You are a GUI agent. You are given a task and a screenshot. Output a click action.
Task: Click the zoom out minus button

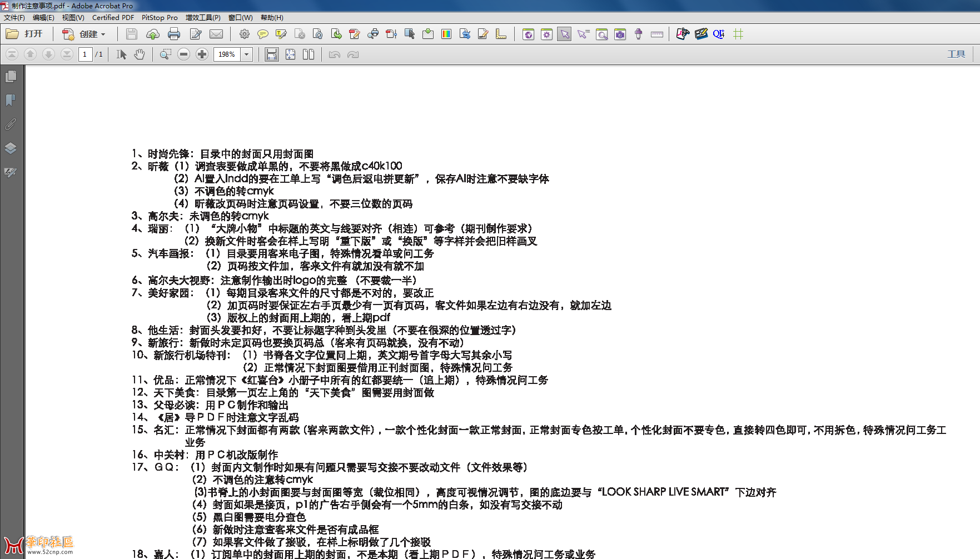(184, 54)
